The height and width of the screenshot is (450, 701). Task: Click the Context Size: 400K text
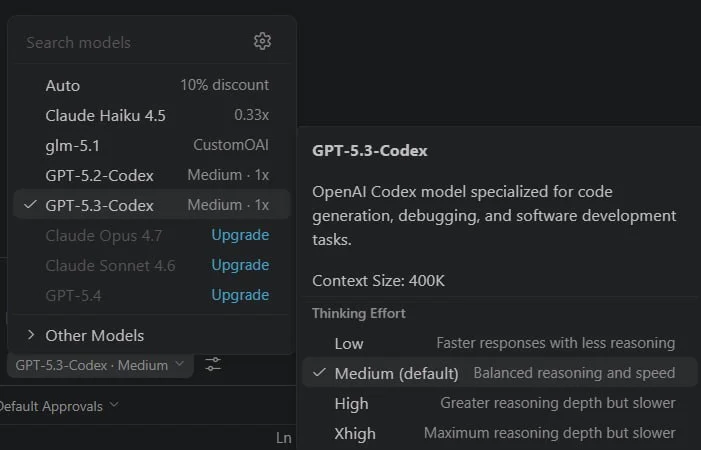[x=378, y=281]
